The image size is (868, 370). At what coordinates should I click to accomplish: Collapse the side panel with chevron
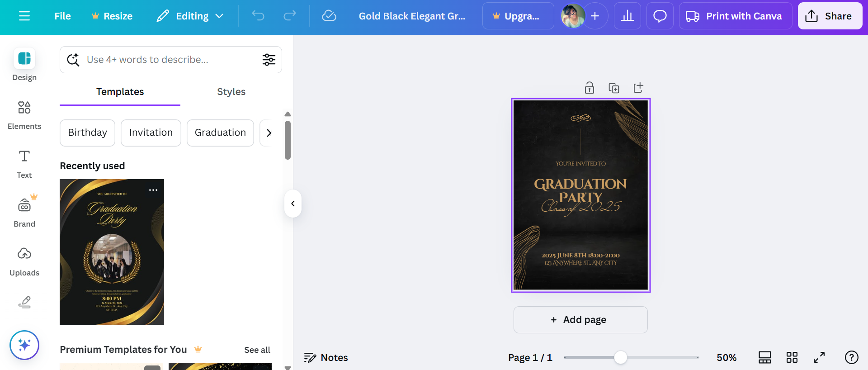[293, 204]
